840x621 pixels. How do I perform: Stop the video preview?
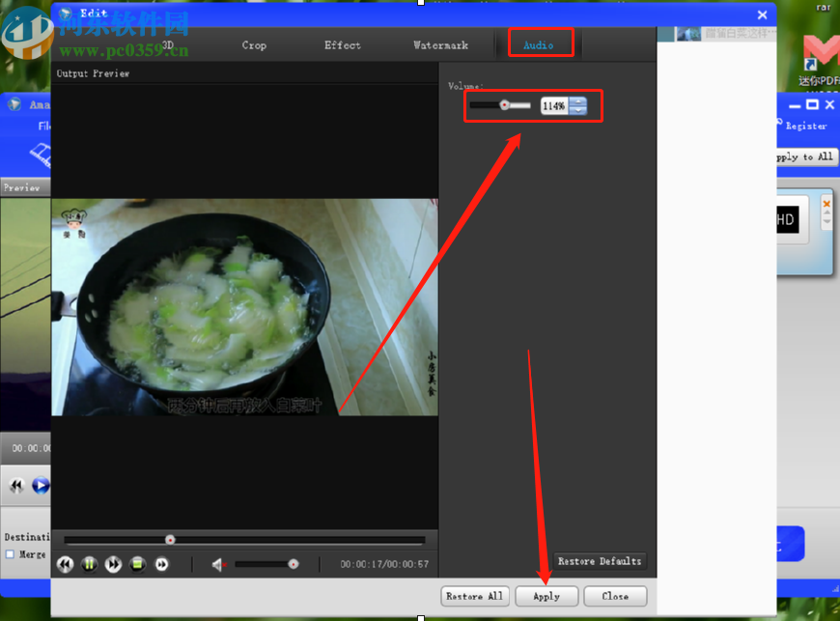[x=136, y=564]
